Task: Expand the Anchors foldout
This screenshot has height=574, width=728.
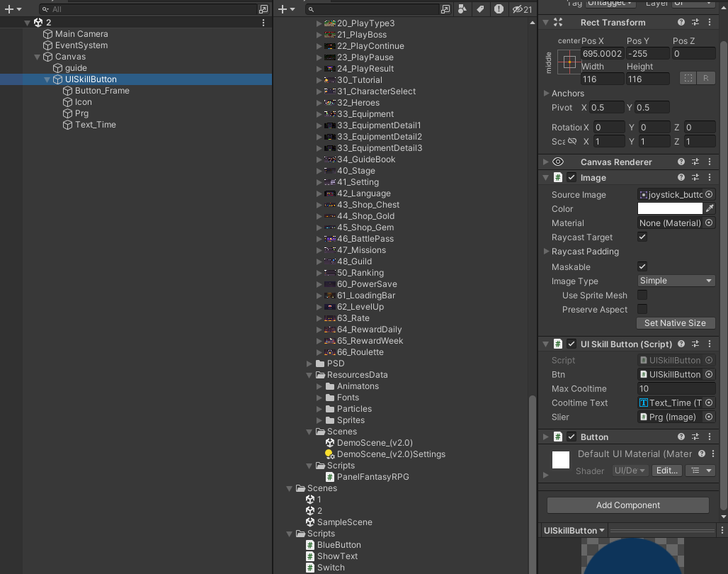Action: [546, 94]
